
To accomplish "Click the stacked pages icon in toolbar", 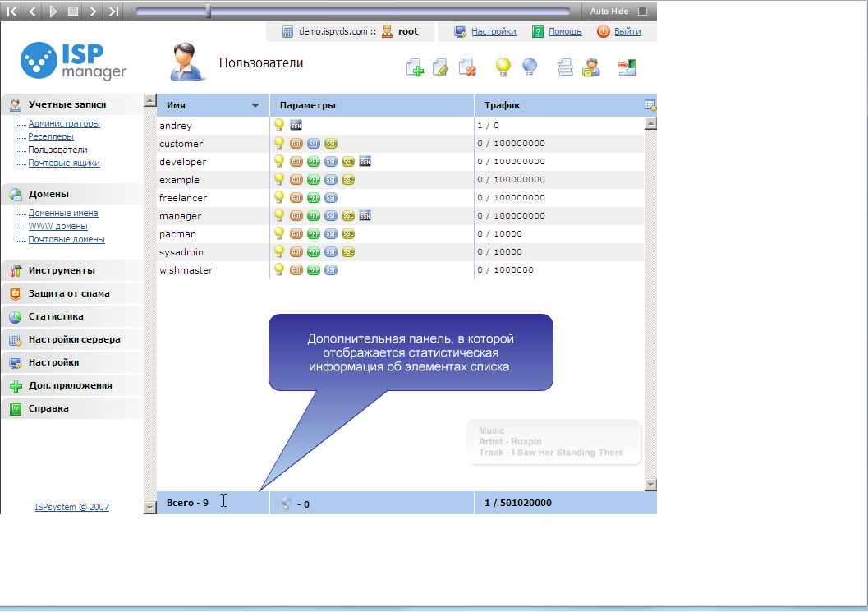I will click(565, 67).
